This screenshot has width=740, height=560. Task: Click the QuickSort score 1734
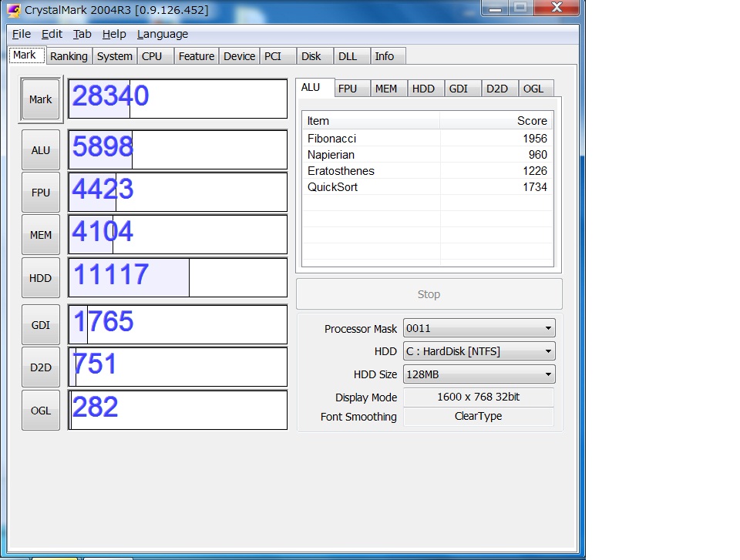(x=535, y=187)
